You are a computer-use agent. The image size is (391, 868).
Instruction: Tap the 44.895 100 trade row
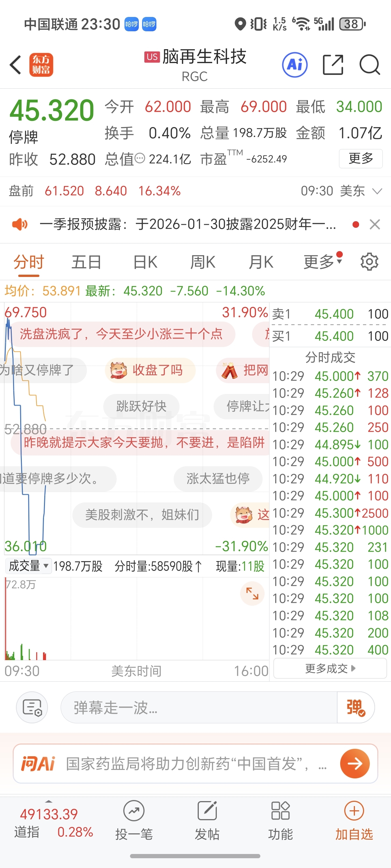tap(330, 444)
